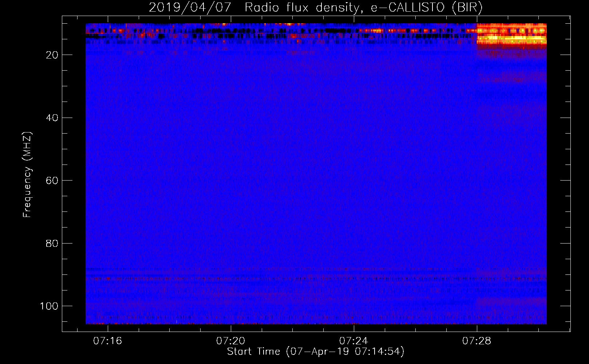Click the 80 MHz frequency tick label
This screenshot has height=364, width=589.
tap(52, 243)
